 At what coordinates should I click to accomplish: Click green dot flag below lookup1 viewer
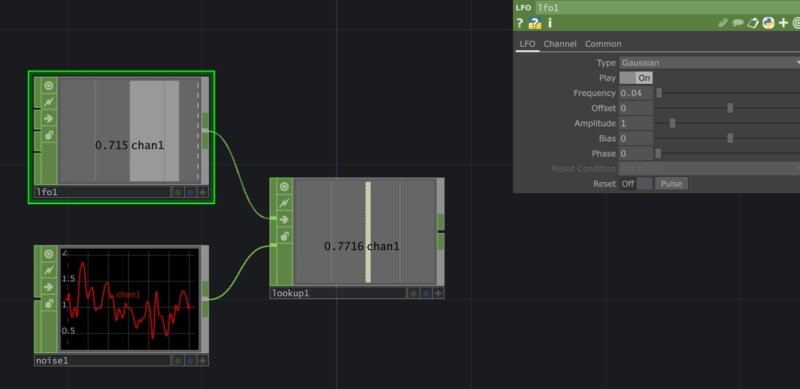(x=413, y=294)
